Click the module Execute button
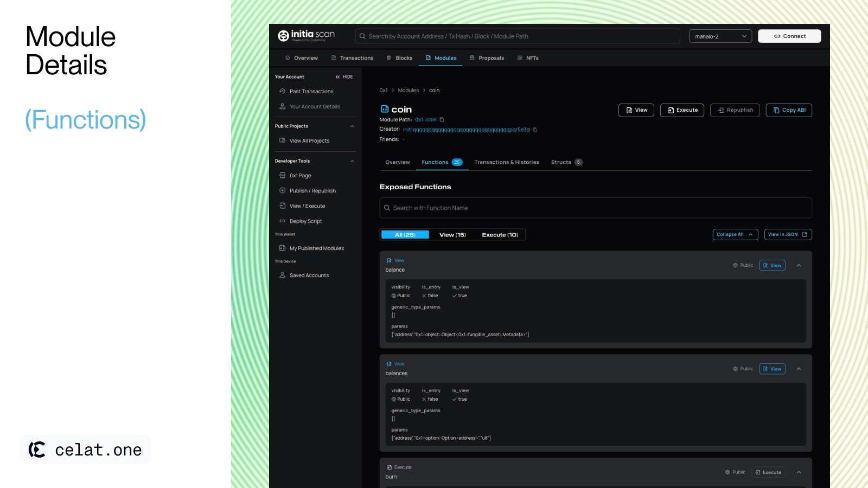The image size is (868, 488). (x=682, y=110)
